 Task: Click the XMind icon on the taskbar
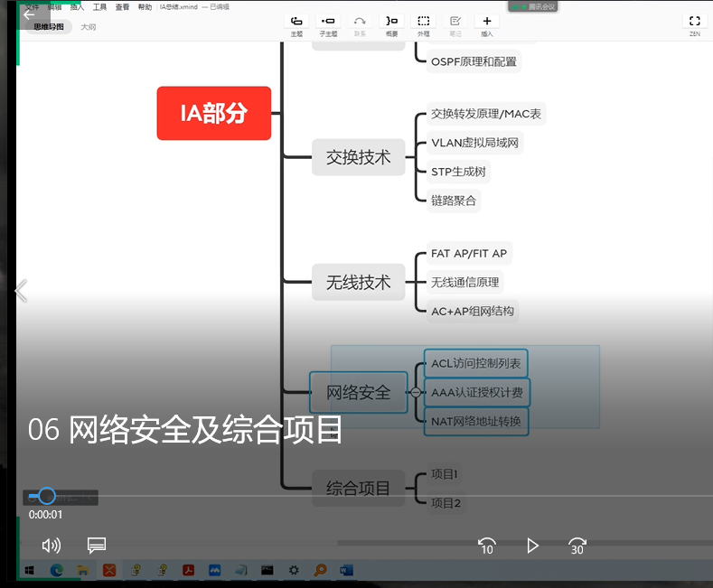109,570
